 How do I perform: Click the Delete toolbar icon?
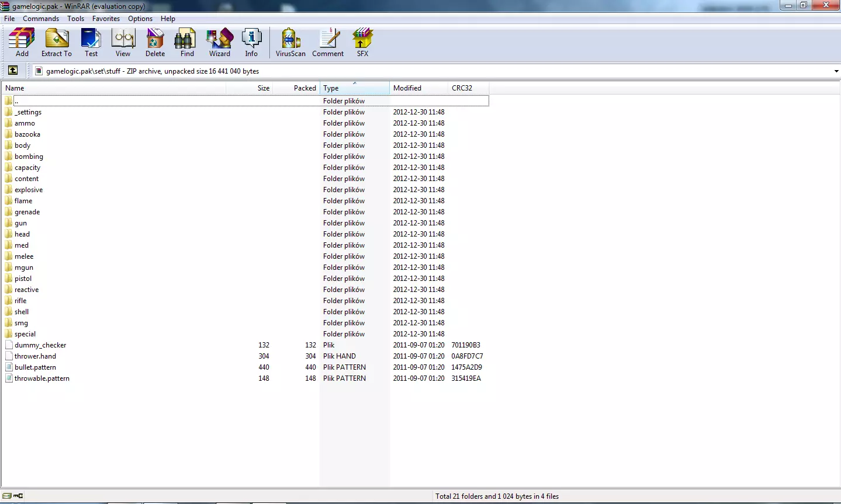[x=155, y=43]
